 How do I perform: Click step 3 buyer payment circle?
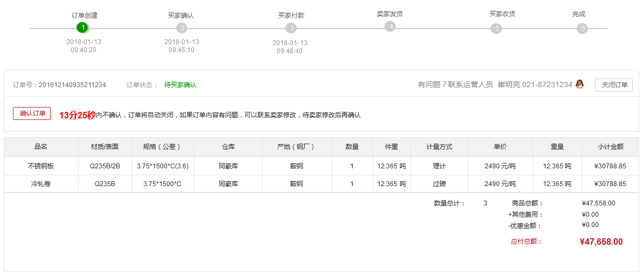pos(291,28)
